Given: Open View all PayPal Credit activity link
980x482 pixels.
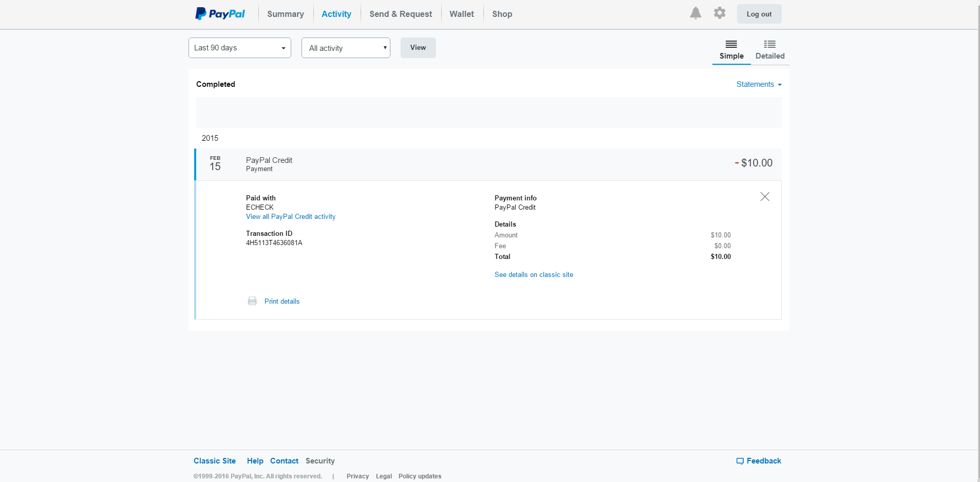Looking at the screenshot, I should pos(291,217).
